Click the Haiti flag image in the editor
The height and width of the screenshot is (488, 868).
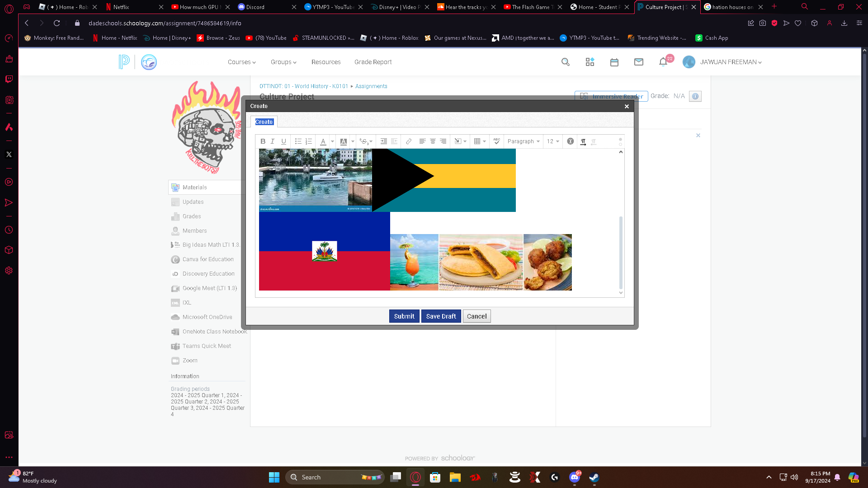click(324, 251)
